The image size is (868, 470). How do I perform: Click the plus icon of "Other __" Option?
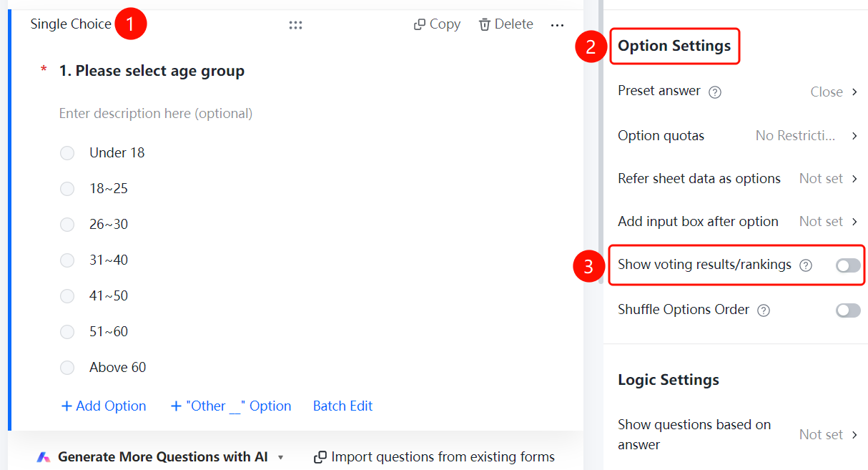point(176,406)
